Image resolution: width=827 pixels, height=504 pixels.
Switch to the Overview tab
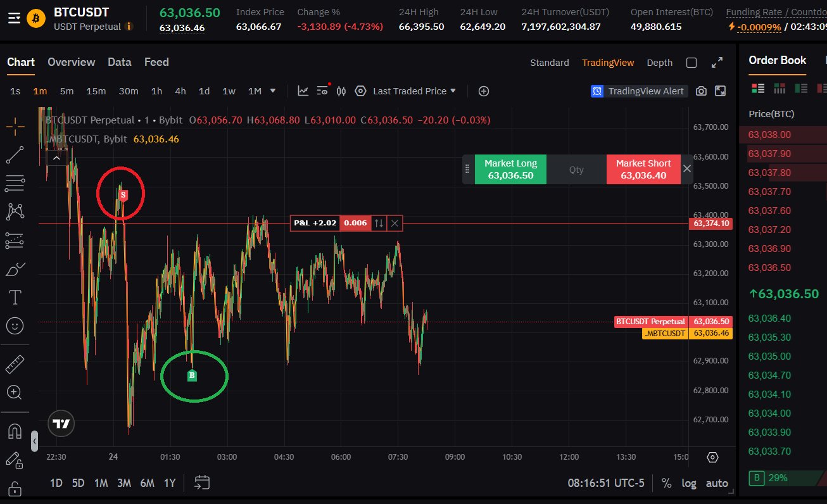(71, 62)
